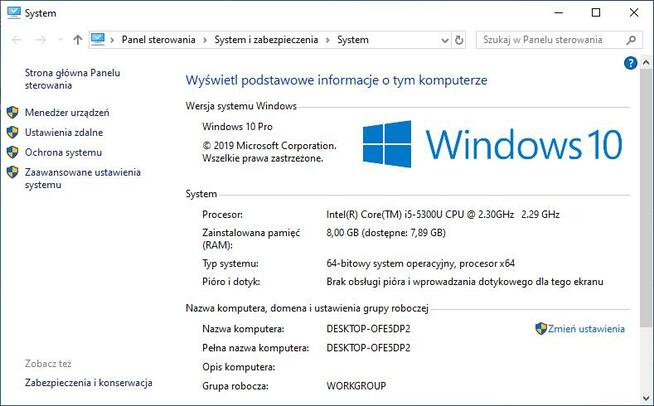
Task: Click the 'WORKGROUP' value text
Action: click(x=356, y=386)
